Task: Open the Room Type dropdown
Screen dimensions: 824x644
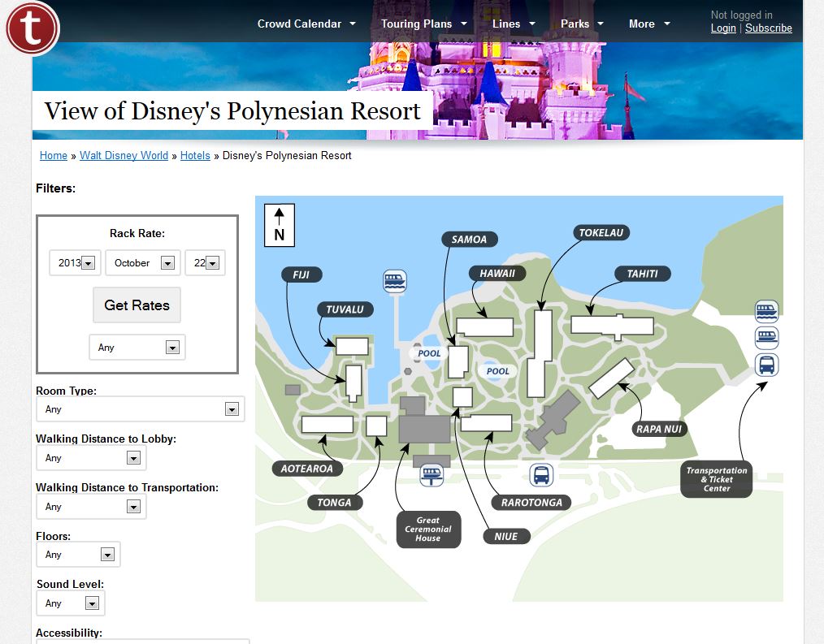Action: pos(141,408)
